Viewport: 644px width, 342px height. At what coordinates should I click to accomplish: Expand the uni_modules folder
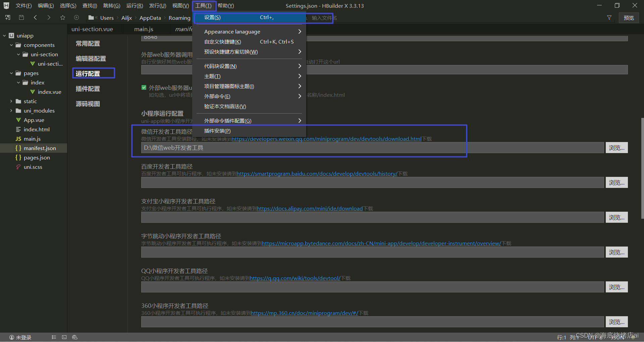coord(11,111)
